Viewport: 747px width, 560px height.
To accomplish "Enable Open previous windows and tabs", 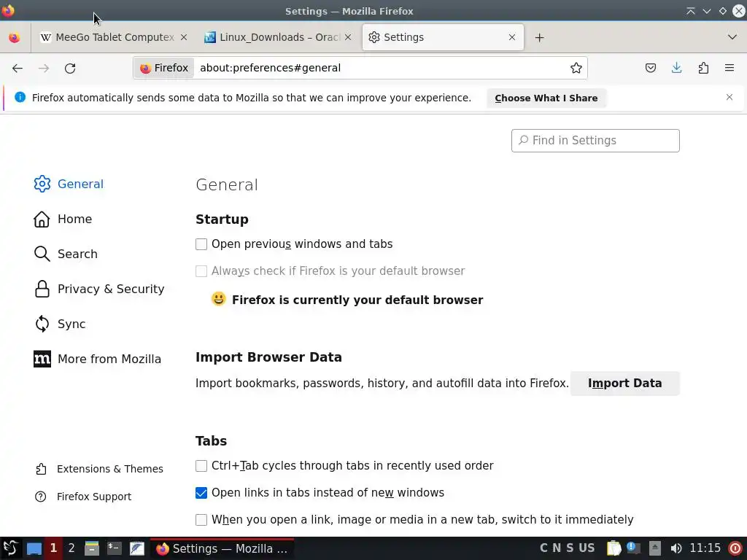I will pos(201,244).
